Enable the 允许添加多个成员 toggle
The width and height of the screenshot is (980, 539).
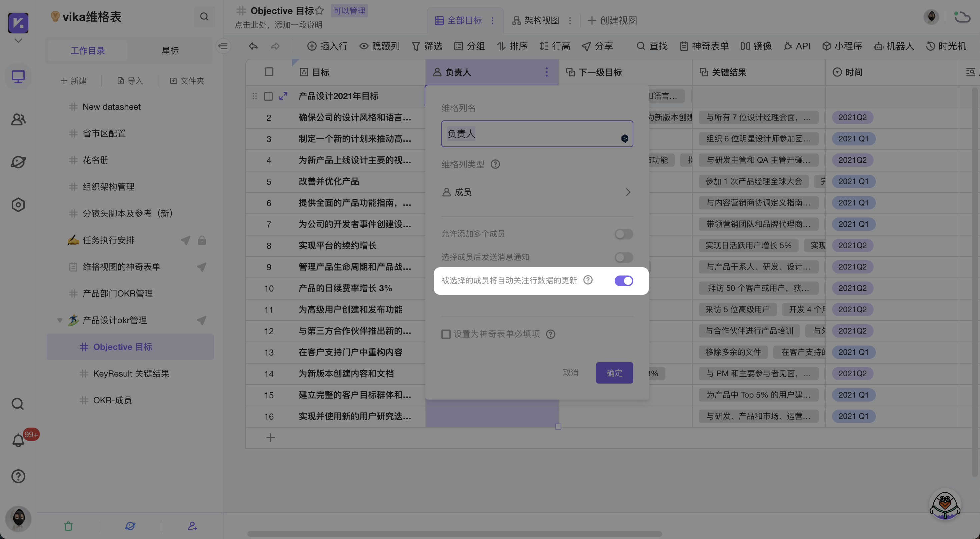[623, 234]
